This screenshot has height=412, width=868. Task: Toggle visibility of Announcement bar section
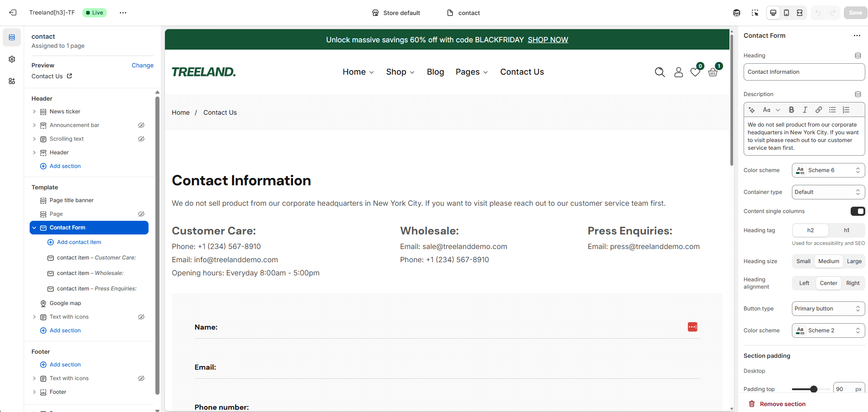click(141, 125)
